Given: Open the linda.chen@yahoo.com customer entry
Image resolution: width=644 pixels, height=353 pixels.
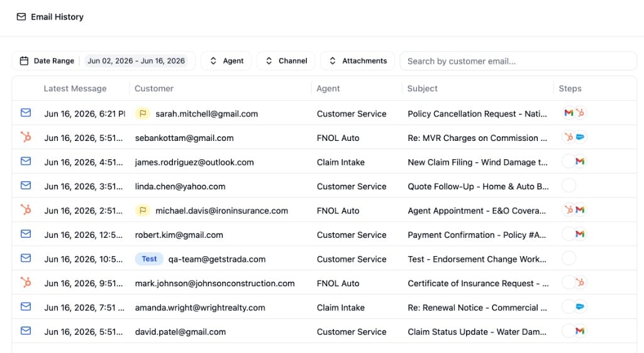Looking at the screenshot, I should click(180, 187).
